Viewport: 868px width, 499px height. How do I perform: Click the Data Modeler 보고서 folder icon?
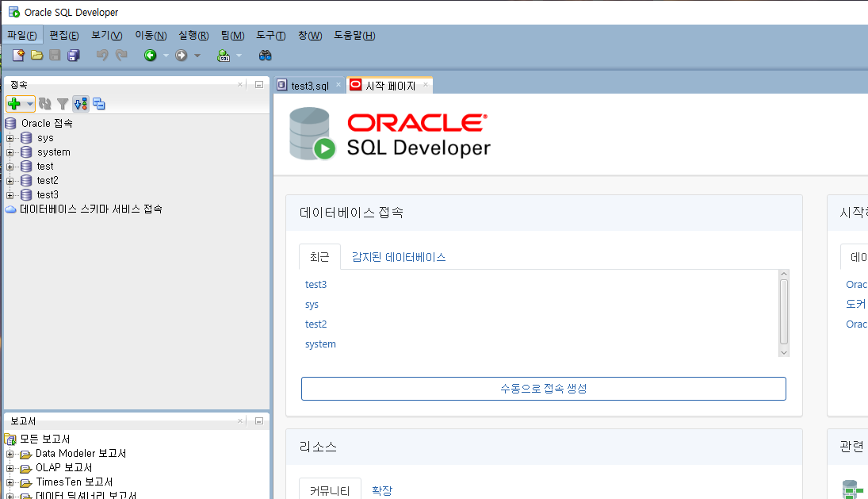[x=26, y=454]
